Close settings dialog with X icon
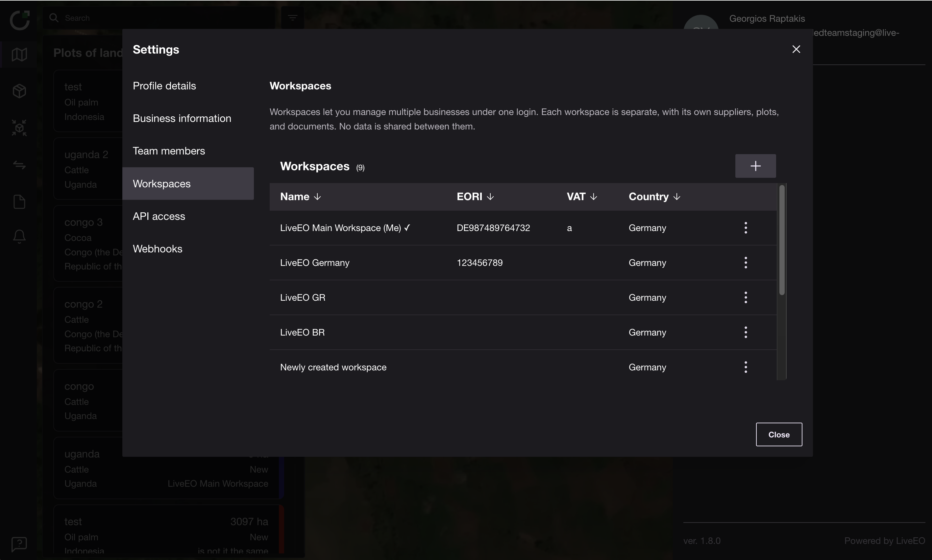The width and height of the screenshot is (932, 560). click(796, 49)
